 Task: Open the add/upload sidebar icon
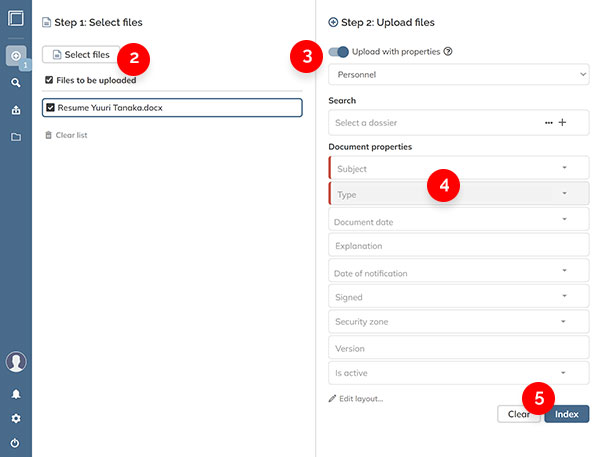point(15,55)
